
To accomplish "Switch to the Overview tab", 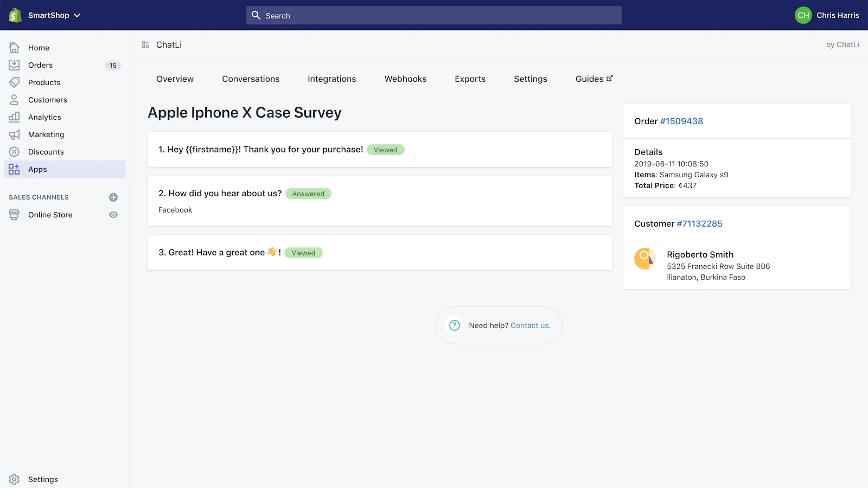I will pos(175,79).
